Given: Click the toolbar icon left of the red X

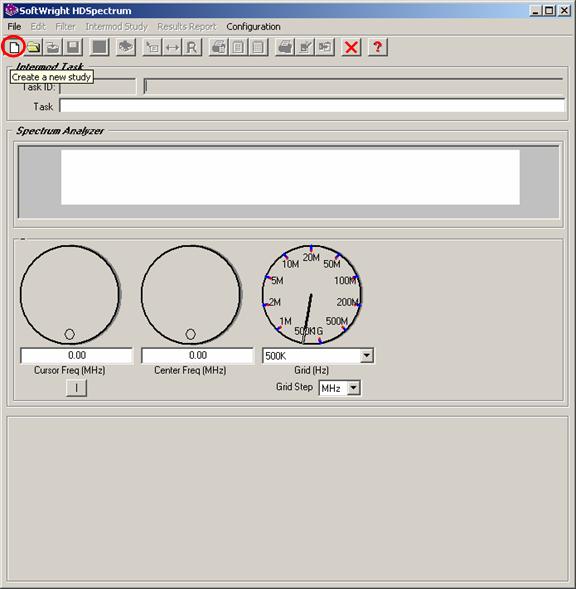Looking at the screenshot, I should (x=325, y=47).
